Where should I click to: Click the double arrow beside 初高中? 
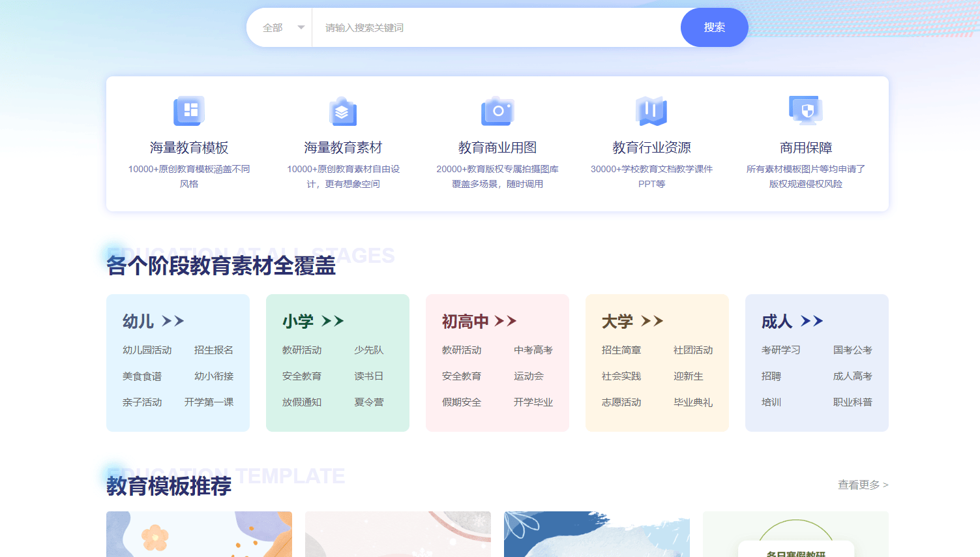(x=505, y=321)
